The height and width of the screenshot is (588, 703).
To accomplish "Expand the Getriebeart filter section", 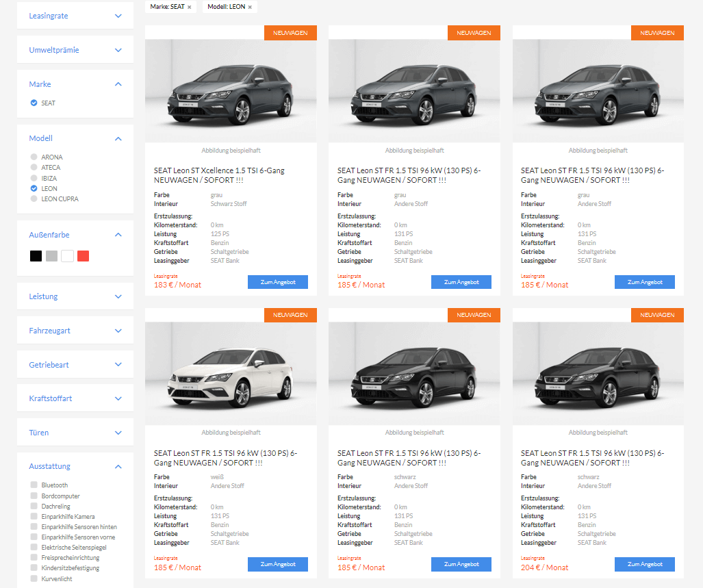I will (x=118, y=365).
